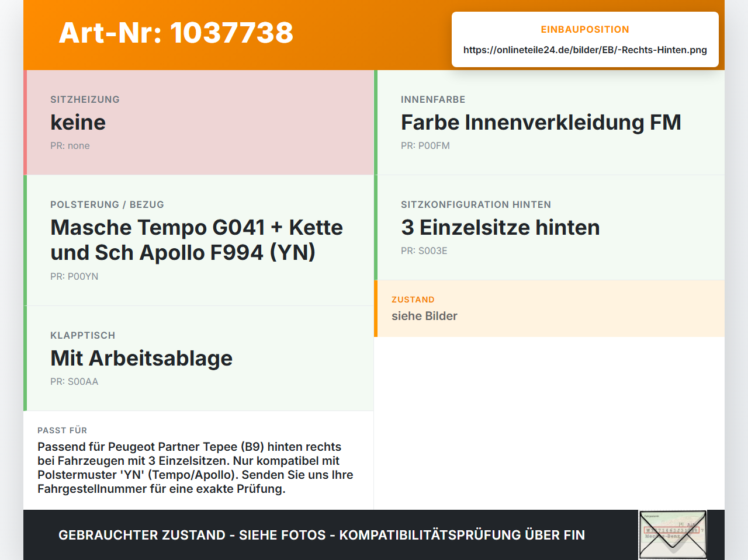Image resolution: width=748 pixels, height=560 pixels.
Task: Click the 'PR: S003E' code
Action: pyautogui.click(x=424, y=251)
